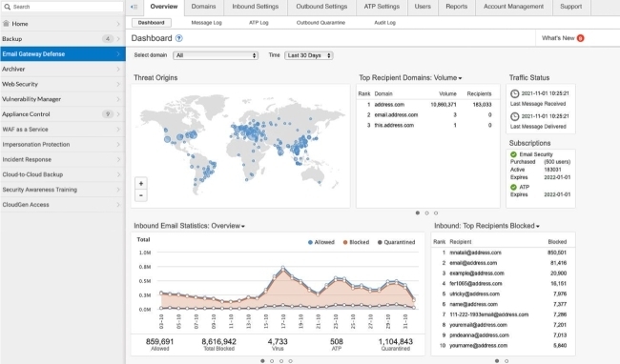Click the large threat bubble on US west coast

coord(167,139)
